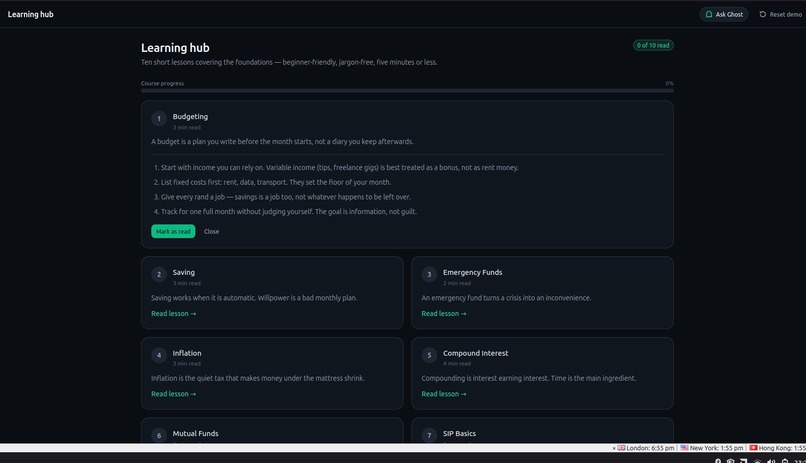Click the 'Ten short lessons covering the foundations' subtitle
This screenshot has height=463, width=806.
[289, 62]
